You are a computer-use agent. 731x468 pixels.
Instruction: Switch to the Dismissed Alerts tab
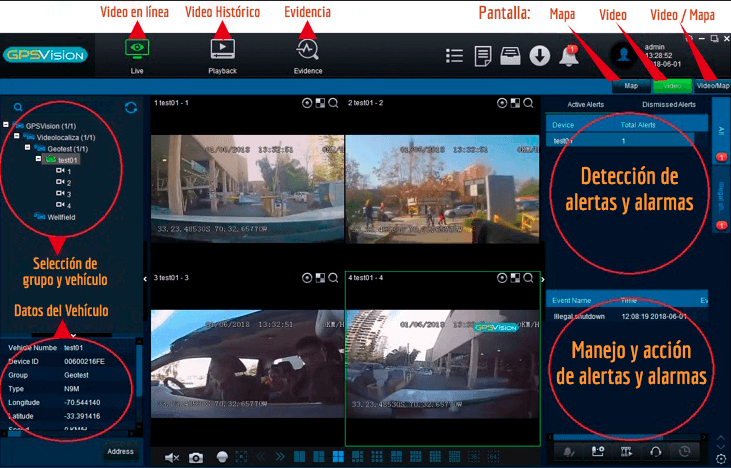coord(669,105)
